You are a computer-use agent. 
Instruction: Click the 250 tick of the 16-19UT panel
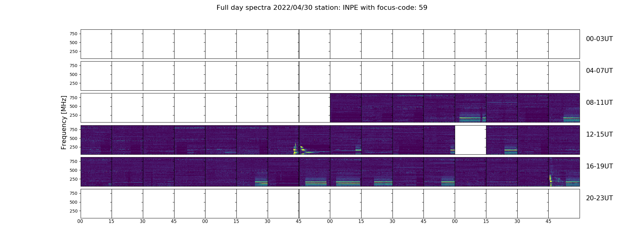click(x=74, y=179)
